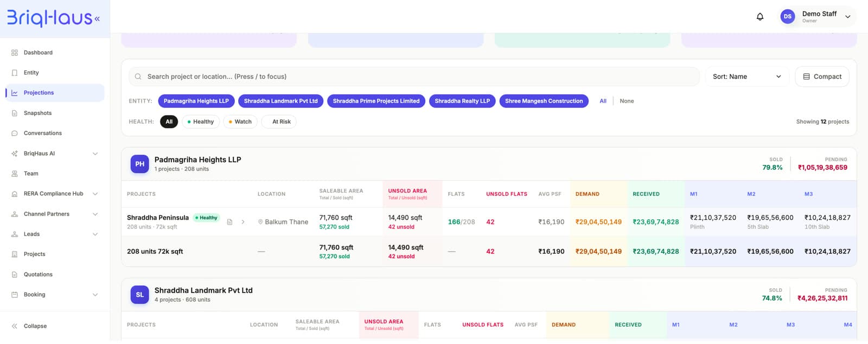Toggle Shraddha Realty LLP entity filter
The width and height of the screenshot is (868, 344).
tap(462, 101)
